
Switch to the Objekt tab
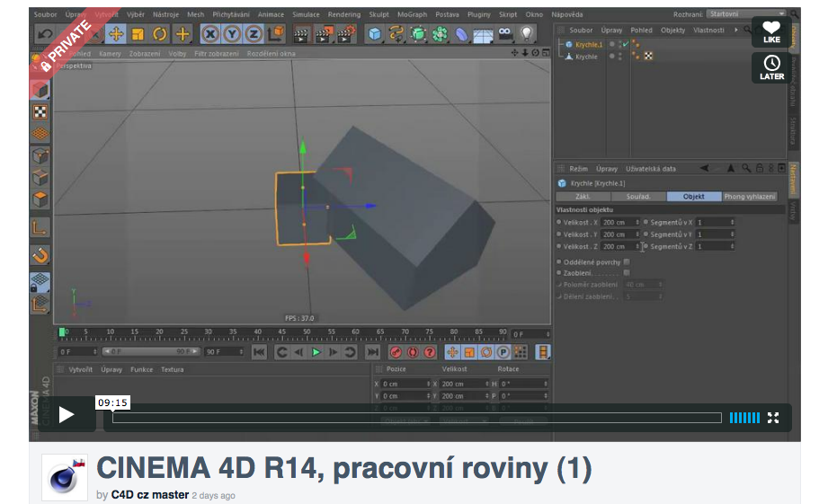pyautogui.click(x=693, y=197)
